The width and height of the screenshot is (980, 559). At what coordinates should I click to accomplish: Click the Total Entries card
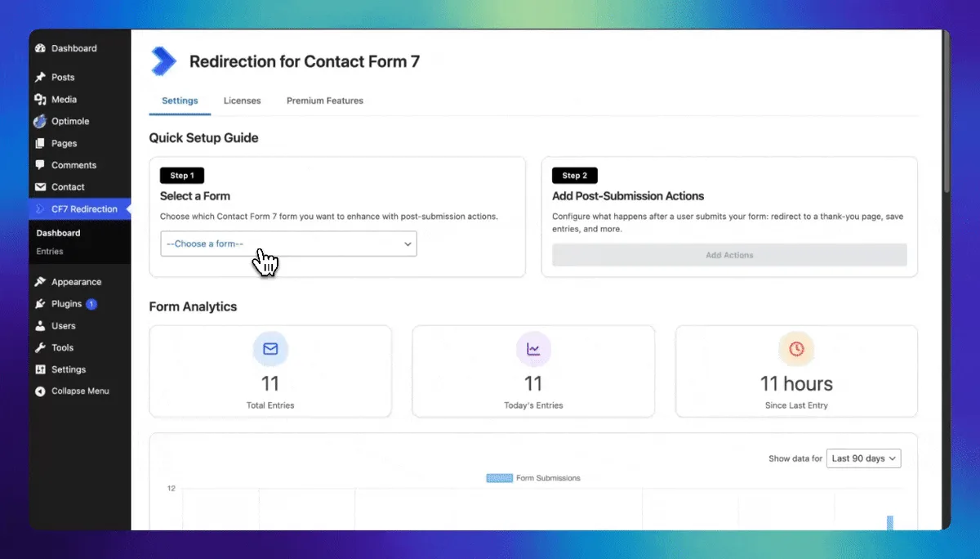pos(270,372)
